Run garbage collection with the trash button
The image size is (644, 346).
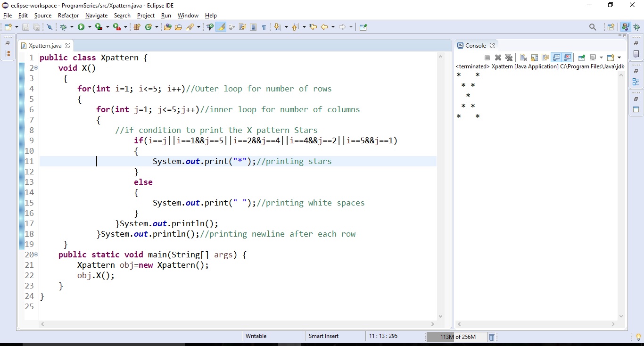[492, 337]
